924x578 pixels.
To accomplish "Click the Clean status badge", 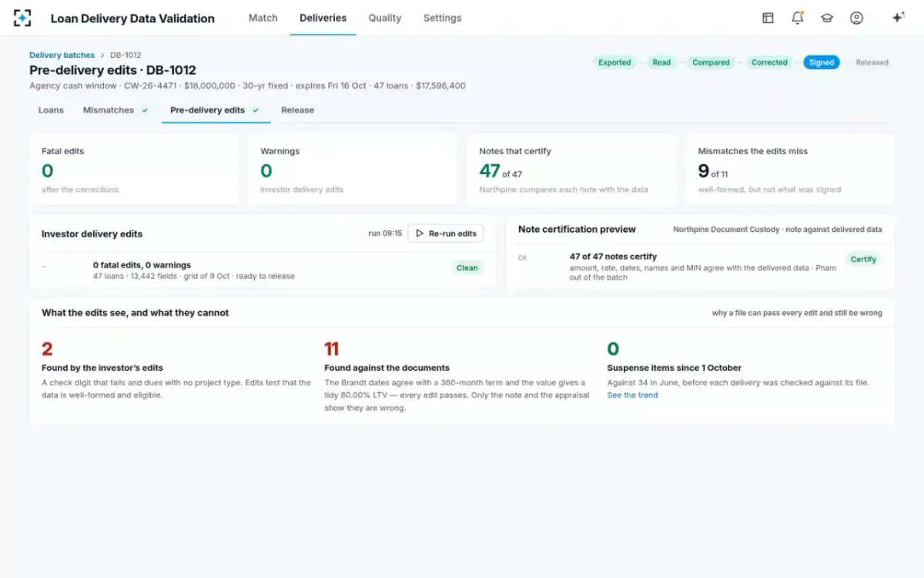I will click(x=467, y=268).
